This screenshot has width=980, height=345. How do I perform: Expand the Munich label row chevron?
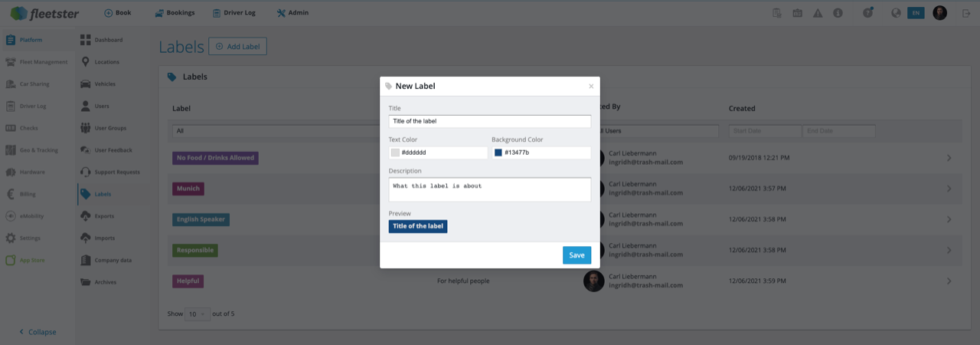pos(949,189)
